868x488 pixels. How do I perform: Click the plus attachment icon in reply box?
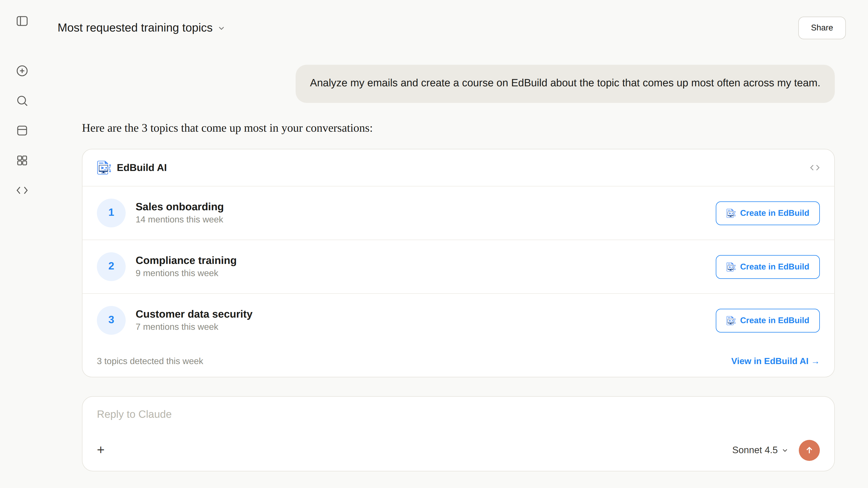pos(101,450)
